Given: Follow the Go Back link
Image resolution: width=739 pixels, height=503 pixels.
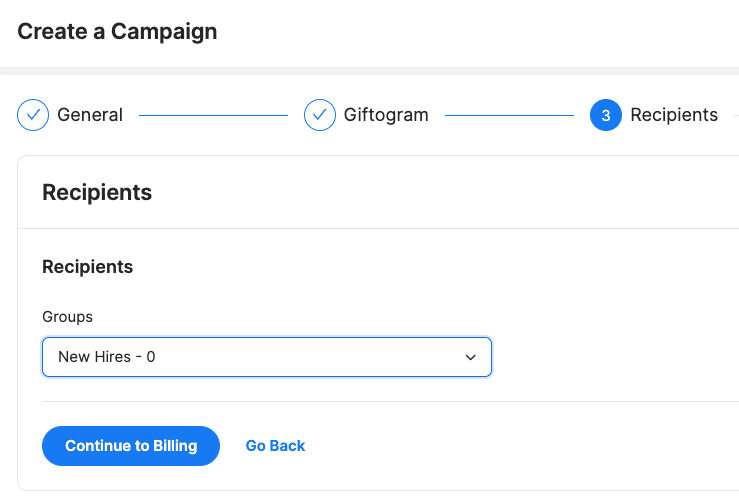Looking at the screenshot, I should point(275,446).
